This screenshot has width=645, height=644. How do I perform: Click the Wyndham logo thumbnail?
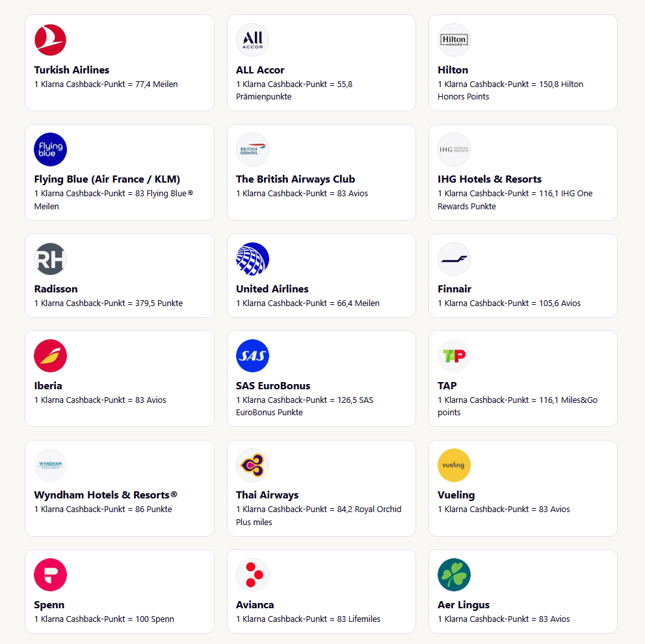coord(50,465)
